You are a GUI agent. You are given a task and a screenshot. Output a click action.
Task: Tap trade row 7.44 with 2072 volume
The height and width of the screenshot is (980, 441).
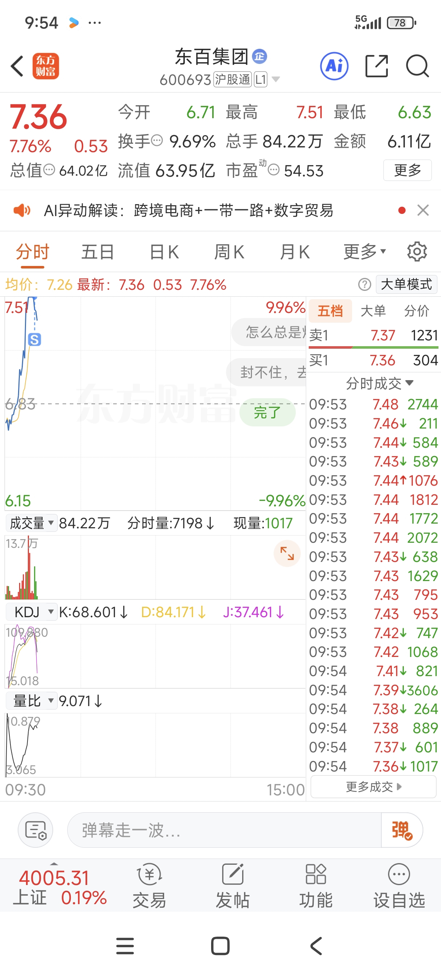[373, 538]
